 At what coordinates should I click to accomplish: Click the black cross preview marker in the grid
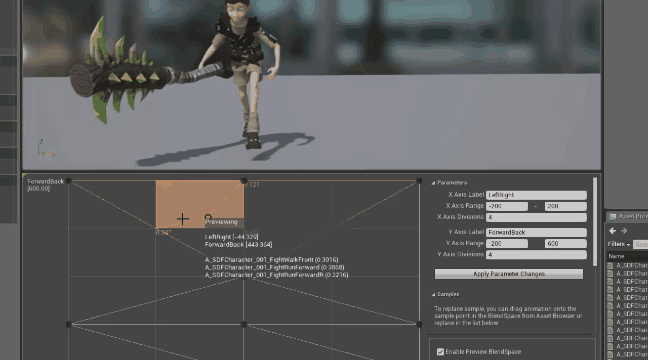pos(182,219)
